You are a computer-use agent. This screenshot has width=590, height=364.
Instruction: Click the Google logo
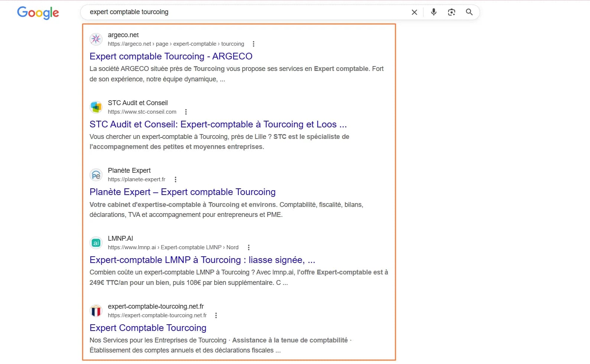click(x=38, y=13)
